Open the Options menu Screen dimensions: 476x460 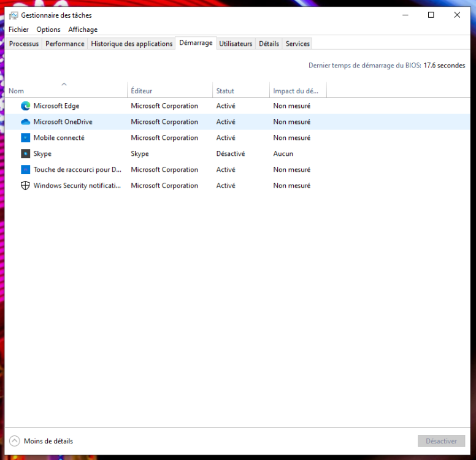pos(48,29)
